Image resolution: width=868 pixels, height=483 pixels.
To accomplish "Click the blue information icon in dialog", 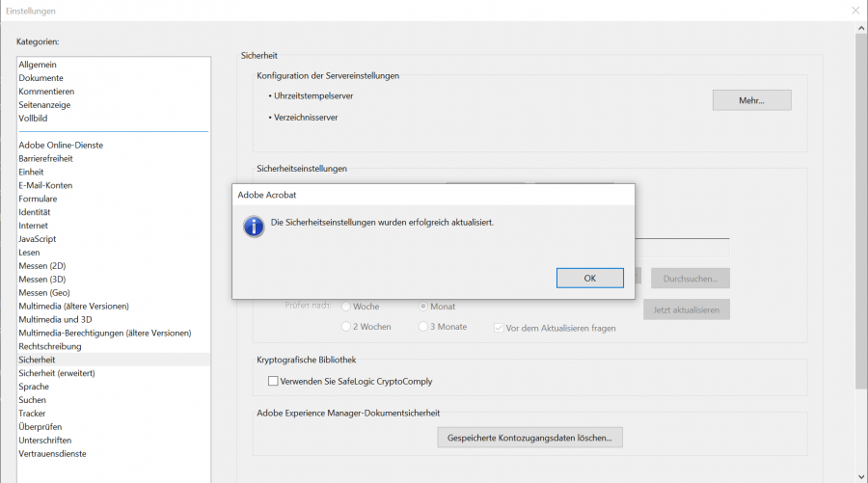I will 254,228.
